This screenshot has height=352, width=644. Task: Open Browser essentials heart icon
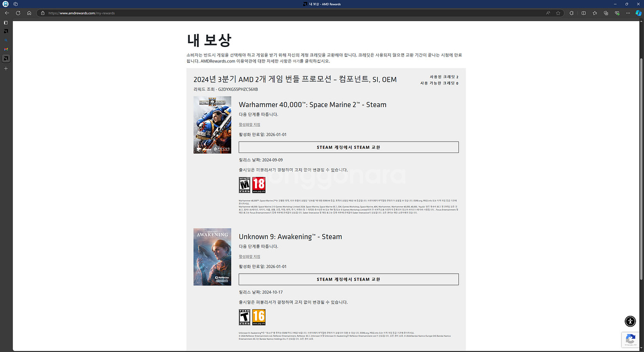[617, 13]
